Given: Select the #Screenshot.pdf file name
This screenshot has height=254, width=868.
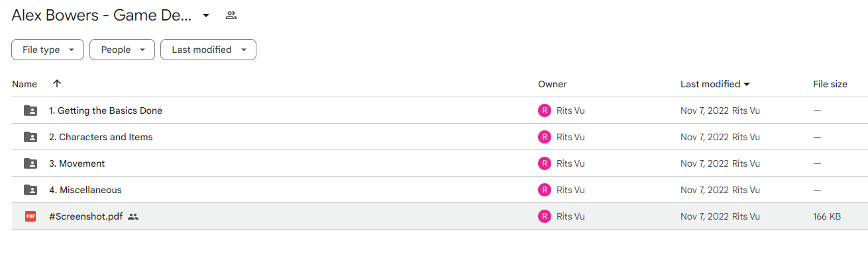Looking at the screenshot, I should [85, 216].
